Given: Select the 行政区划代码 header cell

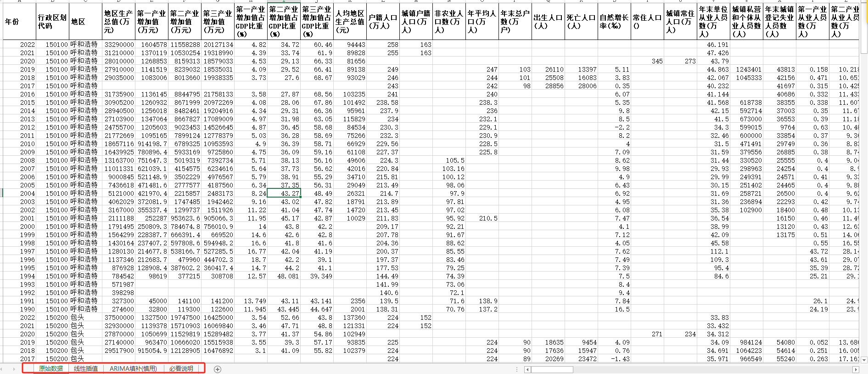Looking at the screenshot, I should [x=52, y=22].
